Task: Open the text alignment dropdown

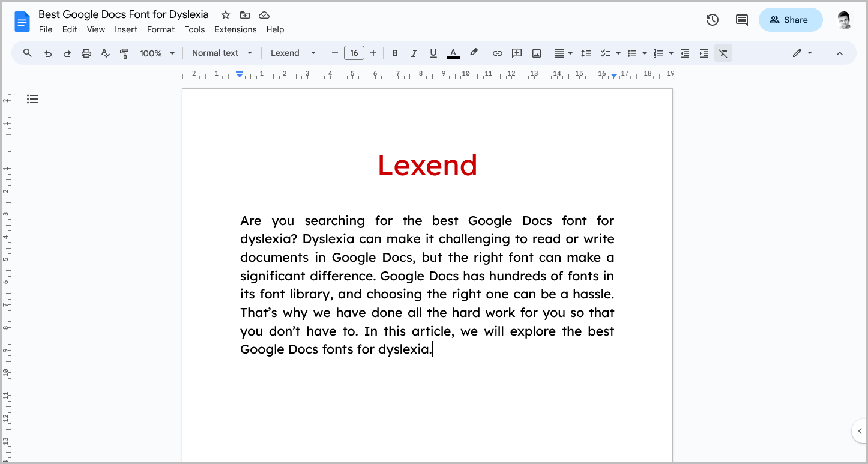Action: click(563, 53)
